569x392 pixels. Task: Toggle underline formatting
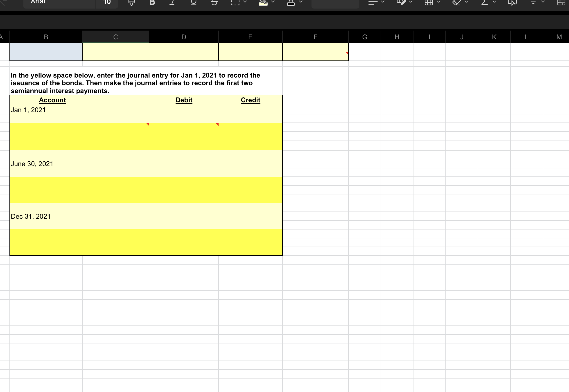(194, 2)
